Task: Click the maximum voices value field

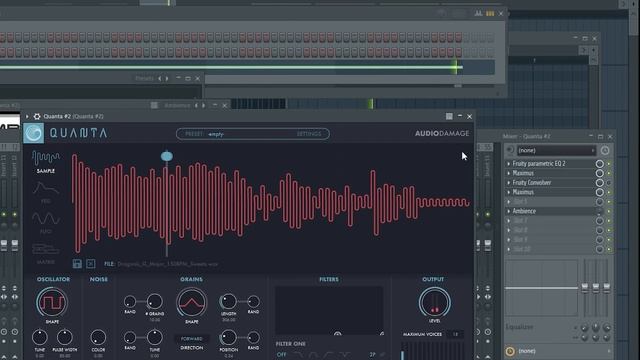Action: coord(455,334)
